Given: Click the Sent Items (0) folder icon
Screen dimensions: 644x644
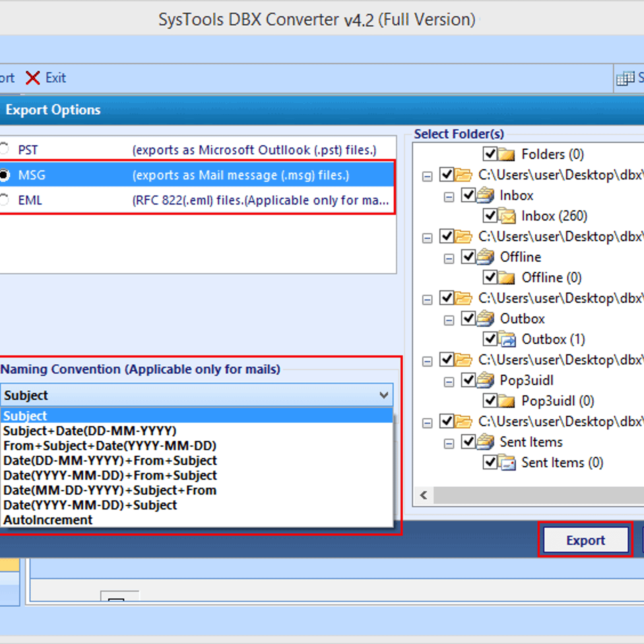Looking at the screenshot, I should click(x=507, y=462).
